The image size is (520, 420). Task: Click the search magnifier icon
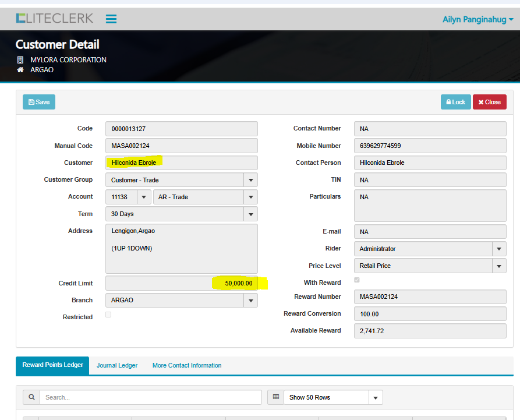(31, 397)
